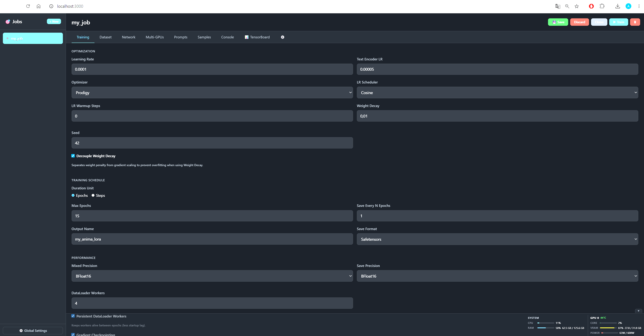The image size is (644, 336).
Task: Select my_job in the jobs sidebar
Action: coord(33,38)
